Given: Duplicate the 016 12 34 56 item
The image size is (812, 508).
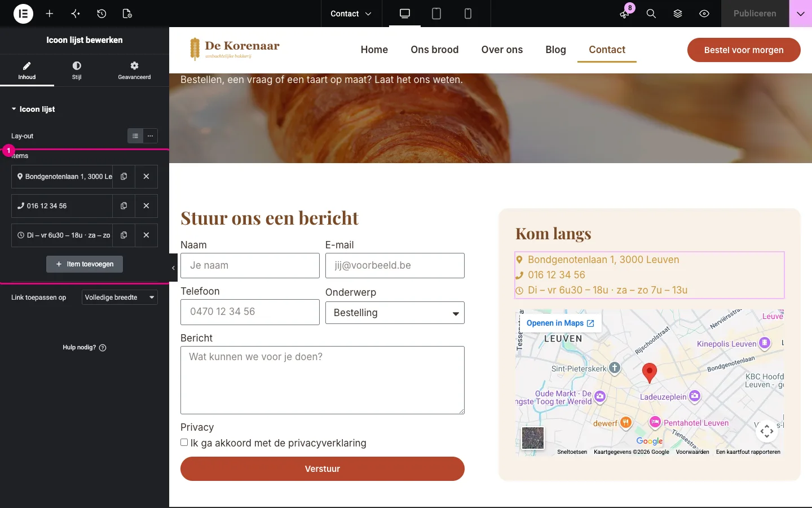Looking at the screenshot, I should click(123, 206).
